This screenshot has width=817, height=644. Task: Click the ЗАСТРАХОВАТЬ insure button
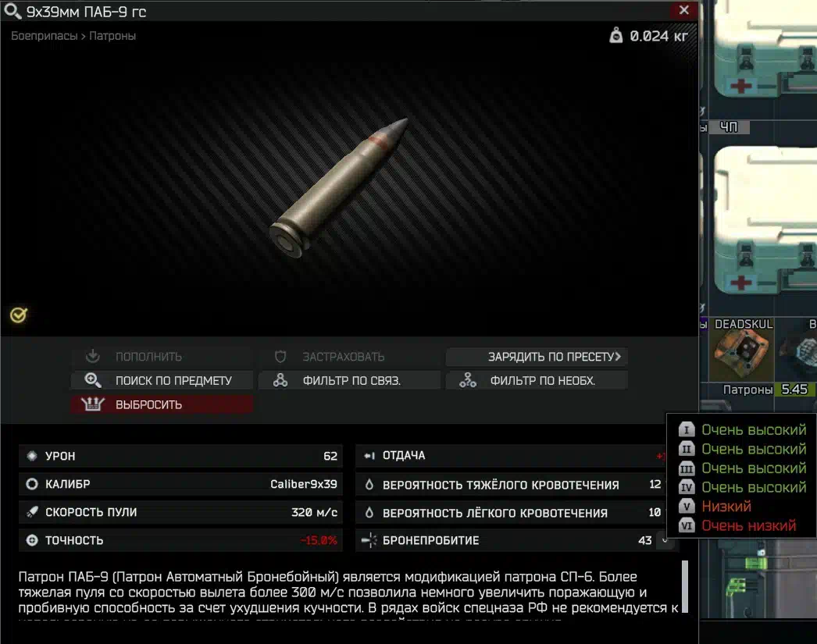coord(349,357)
